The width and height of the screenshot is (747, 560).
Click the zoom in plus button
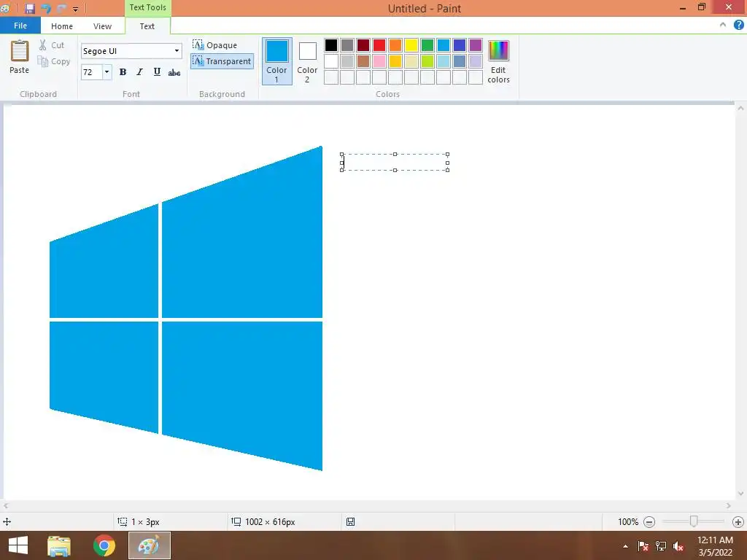[x=738, y=522]
